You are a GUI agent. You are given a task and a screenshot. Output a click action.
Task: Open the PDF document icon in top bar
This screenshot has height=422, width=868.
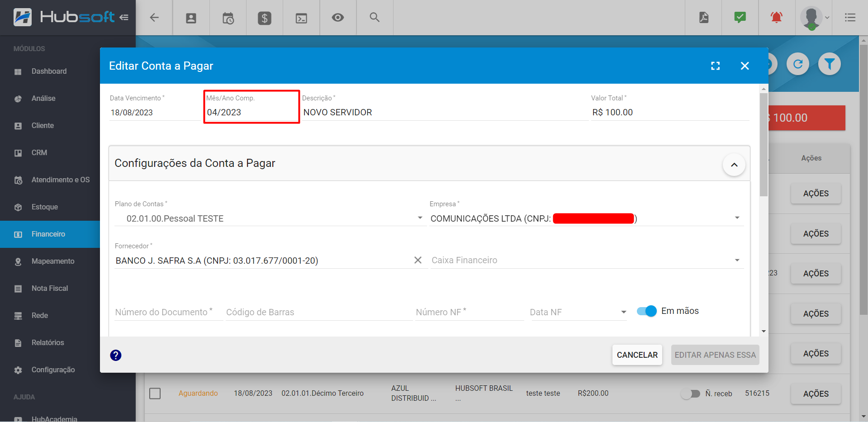click(x=704, y=18)
